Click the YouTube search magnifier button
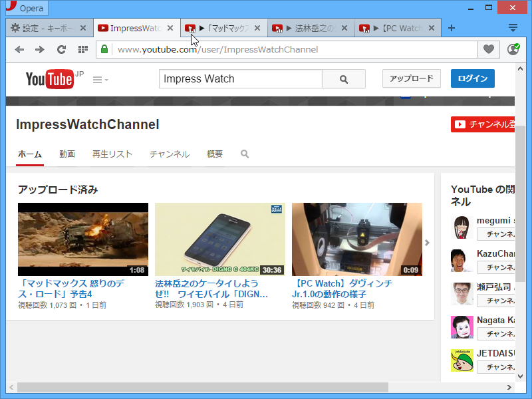 tap(344, 79)
